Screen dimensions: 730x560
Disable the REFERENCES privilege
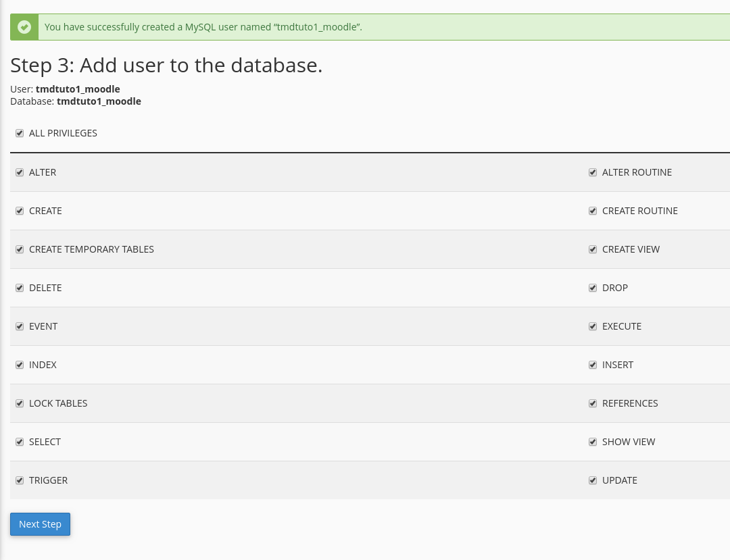pos(593,403)
